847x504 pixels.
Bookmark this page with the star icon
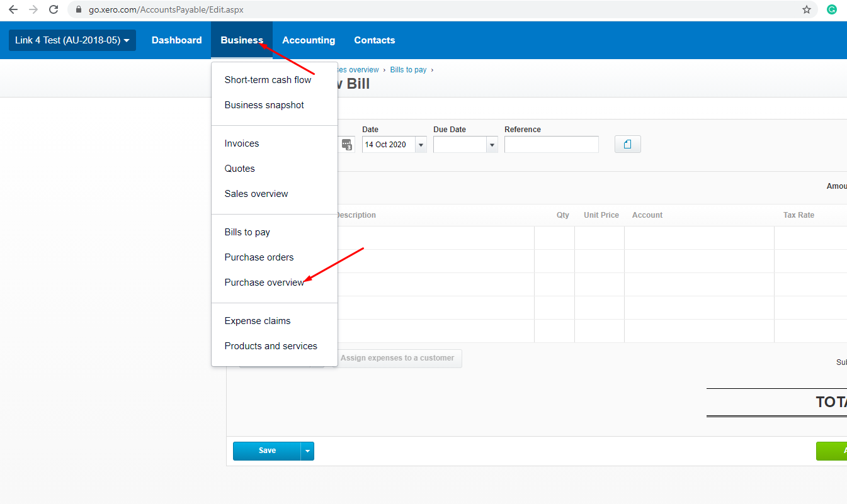807,9
